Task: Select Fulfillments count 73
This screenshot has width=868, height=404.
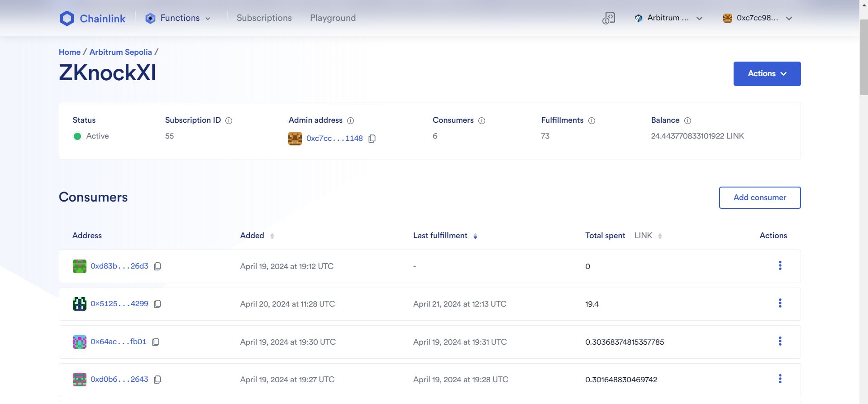Action: point(545,136)
